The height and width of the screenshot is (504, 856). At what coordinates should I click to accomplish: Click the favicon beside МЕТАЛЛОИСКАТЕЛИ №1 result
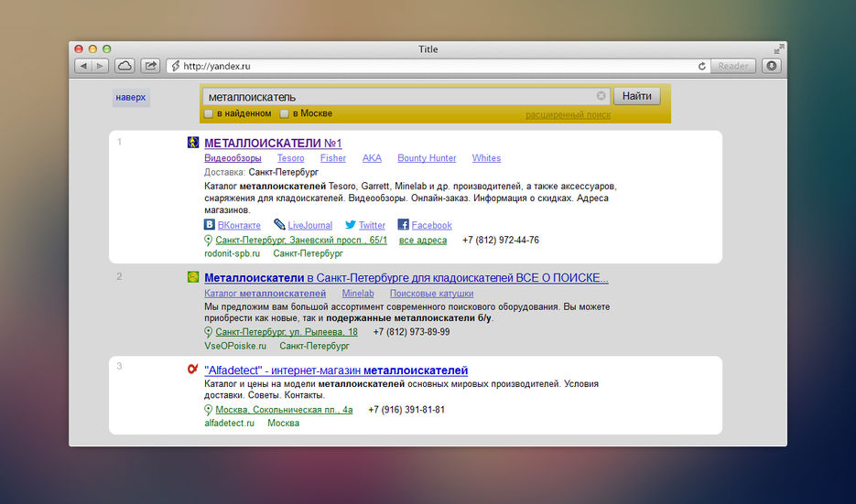193,143
